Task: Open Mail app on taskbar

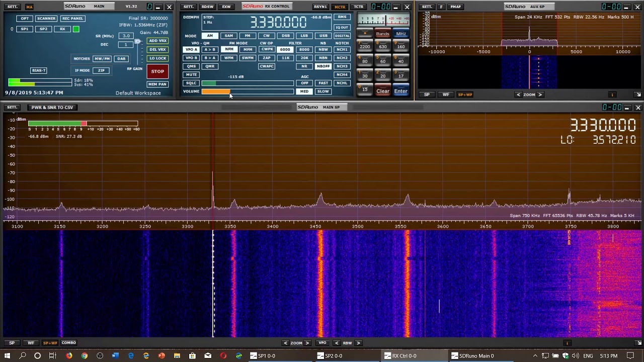Action: (x=208, y=355)
